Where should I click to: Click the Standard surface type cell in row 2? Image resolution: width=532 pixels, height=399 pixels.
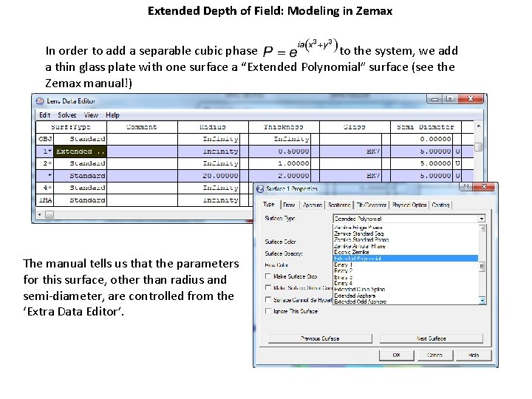[x=81, y=163]
